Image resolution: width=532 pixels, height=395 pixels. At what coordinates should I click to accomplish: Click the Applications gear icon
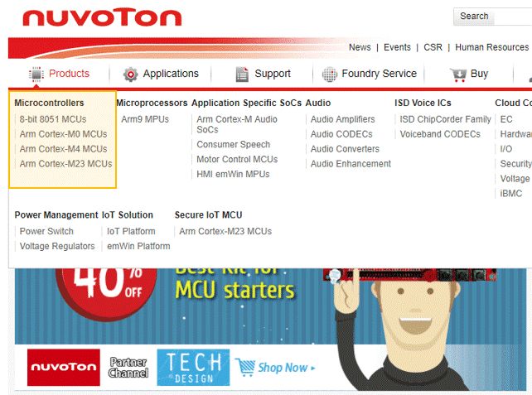tap(131, 75)
